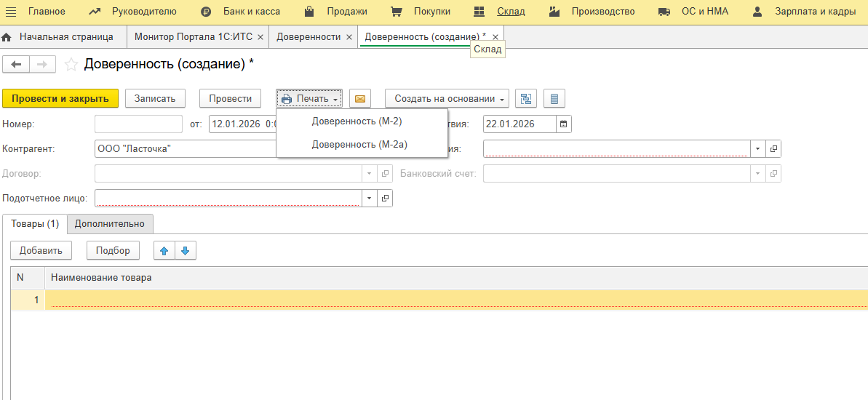Toggle the Печать dropdown button

point(309,99)
